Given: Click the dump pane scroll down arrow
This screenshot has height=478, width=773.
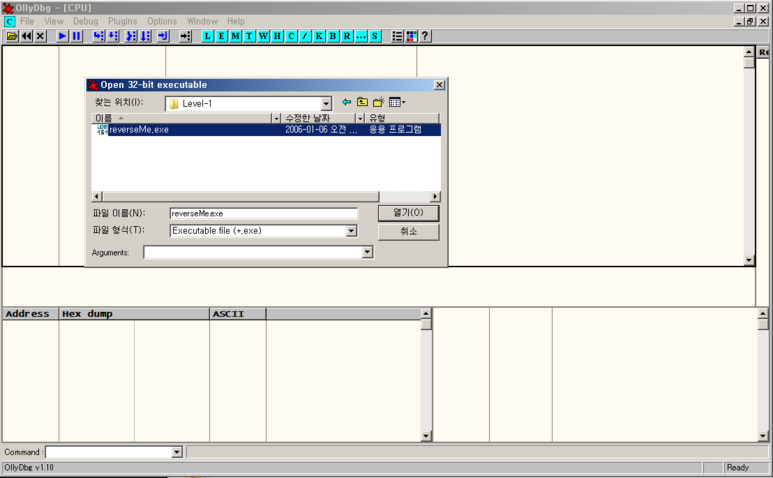Looking at the screenshot, I should coord(426,436).
